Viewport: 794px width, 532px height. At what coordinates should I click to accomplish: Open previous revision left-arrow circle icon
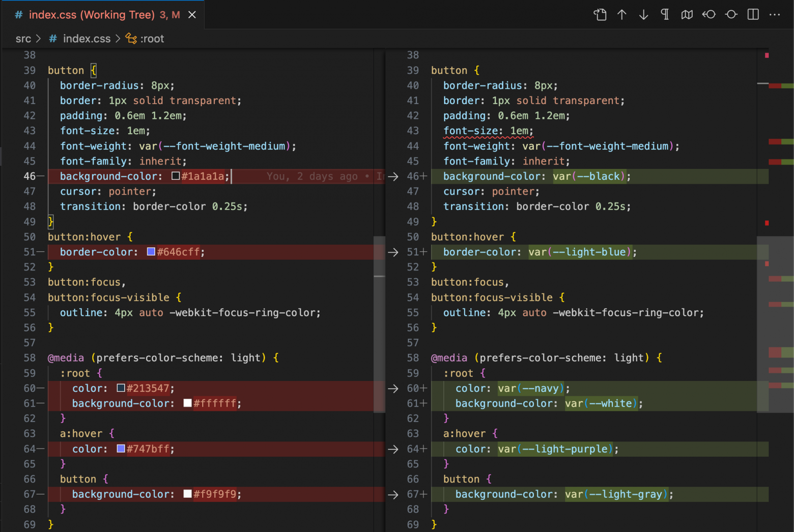coord(709,15)
